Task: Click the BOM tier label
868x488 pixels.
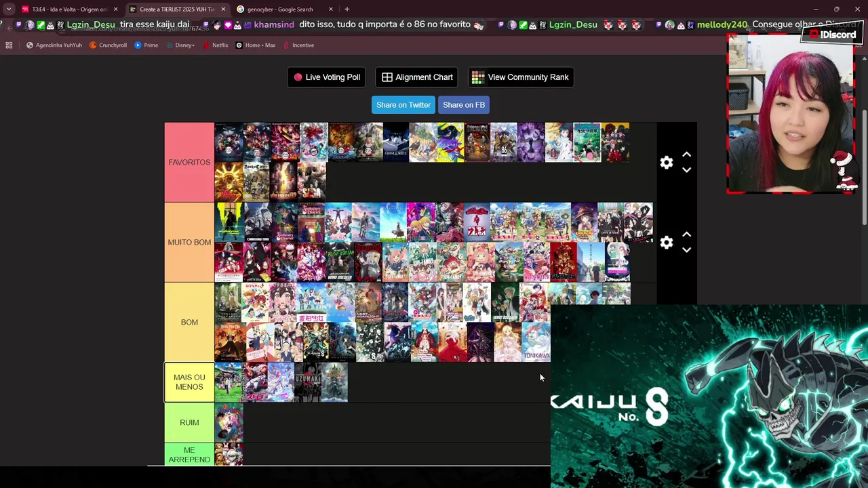Action: point(189,323)
